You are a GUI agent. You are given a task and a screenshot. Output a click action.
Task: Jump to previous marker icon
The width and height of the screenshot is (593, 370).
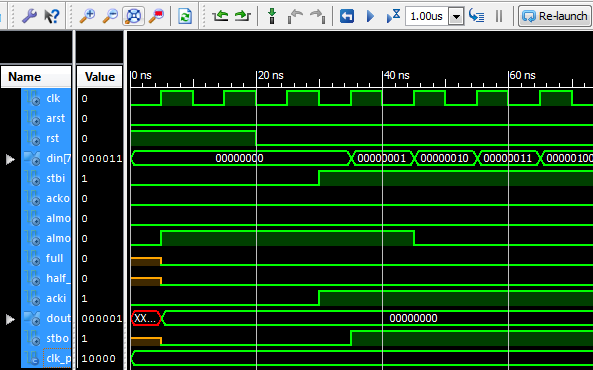(295, 16)
